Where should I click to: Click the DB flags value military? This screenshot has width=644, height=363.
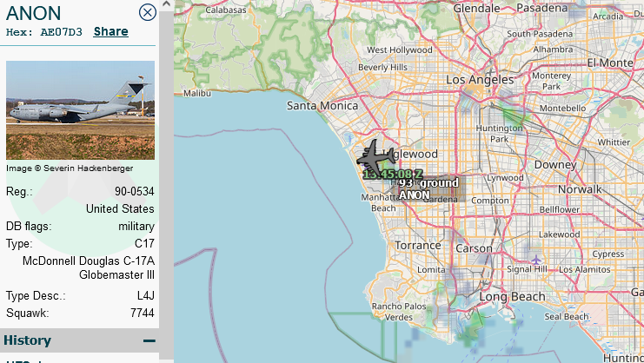[x=136, y=227]
